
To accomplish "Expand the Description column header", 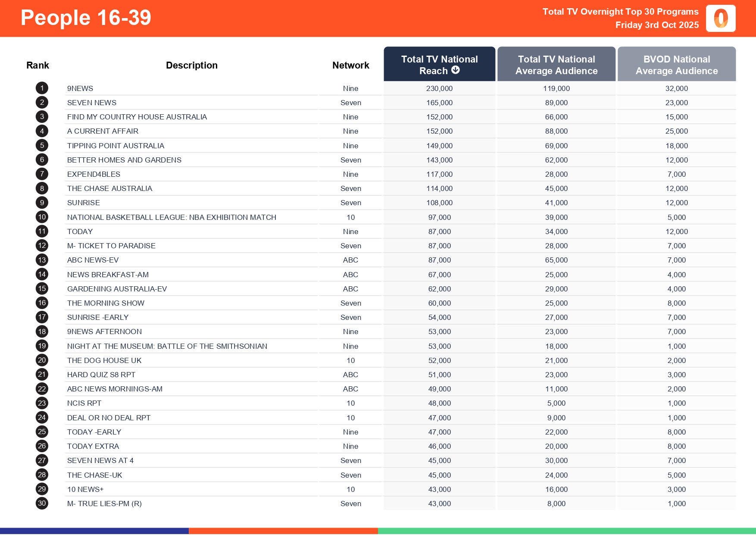I will [x=191, y=65].
